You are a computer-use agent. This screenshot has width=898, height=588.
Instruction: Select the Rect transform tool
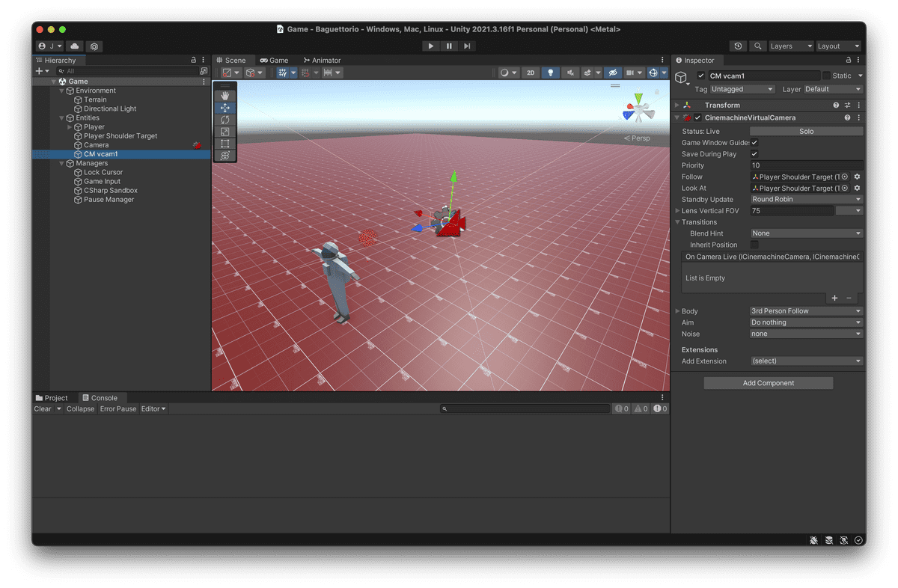(224, 144)
